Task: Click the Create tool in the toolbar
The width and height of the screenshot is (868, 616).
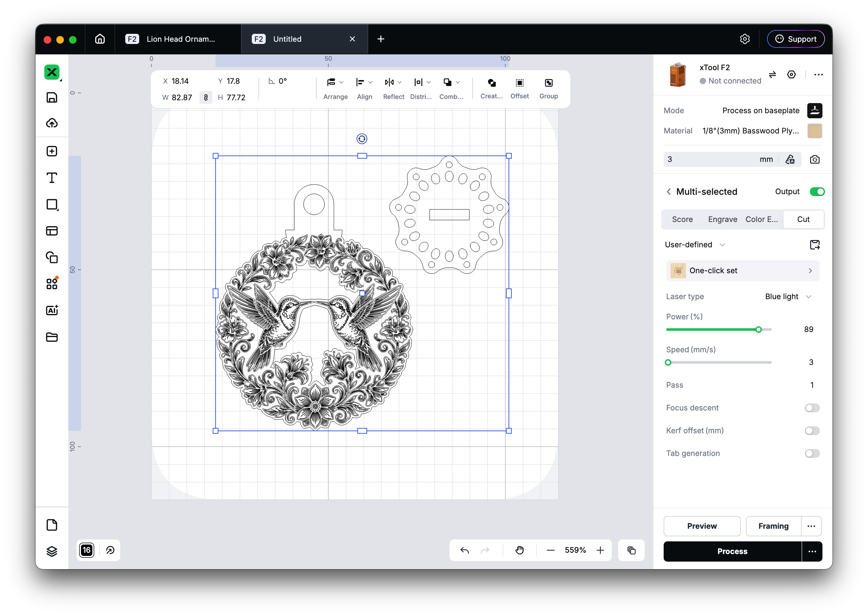Action: 492,89
